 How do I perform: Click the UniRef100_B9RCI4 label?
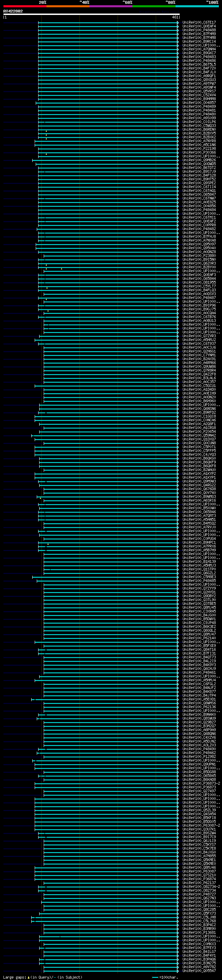tap(199, 41)
